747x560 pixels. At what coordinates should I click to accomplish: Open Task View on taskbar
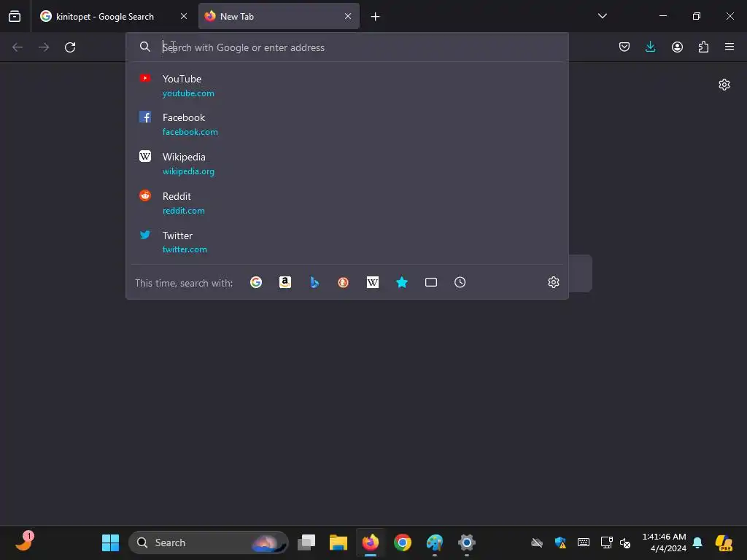306,542
